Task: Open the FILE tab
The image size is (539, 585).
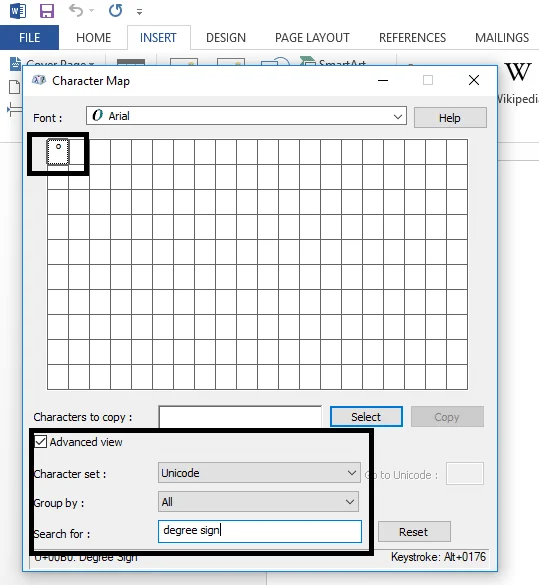Action: [29, 37]
